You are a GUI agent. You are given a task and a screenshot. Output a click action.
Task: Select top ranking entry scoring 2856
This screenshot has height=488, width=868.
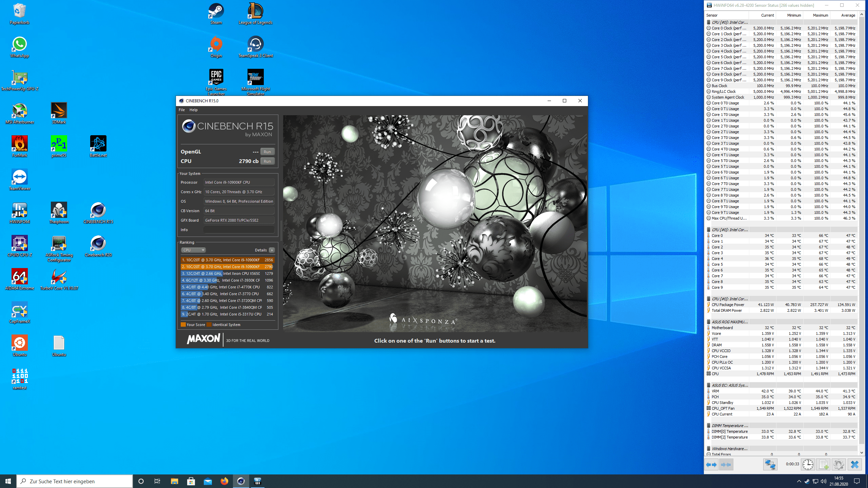click(227, 260)
